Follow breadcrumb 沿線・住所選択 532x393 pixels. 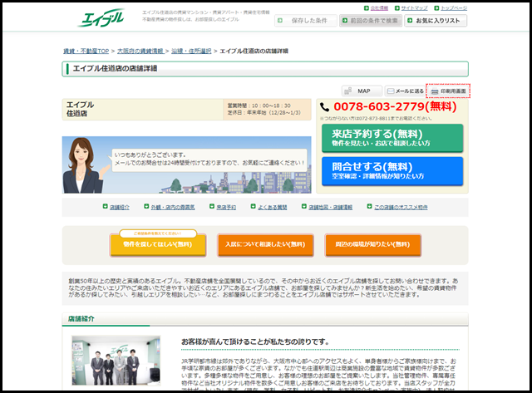191,52
